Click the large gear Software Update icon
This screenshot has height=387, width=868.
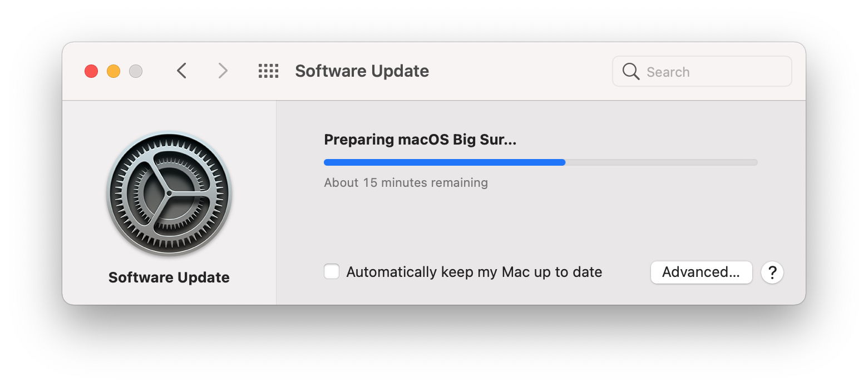169,193
